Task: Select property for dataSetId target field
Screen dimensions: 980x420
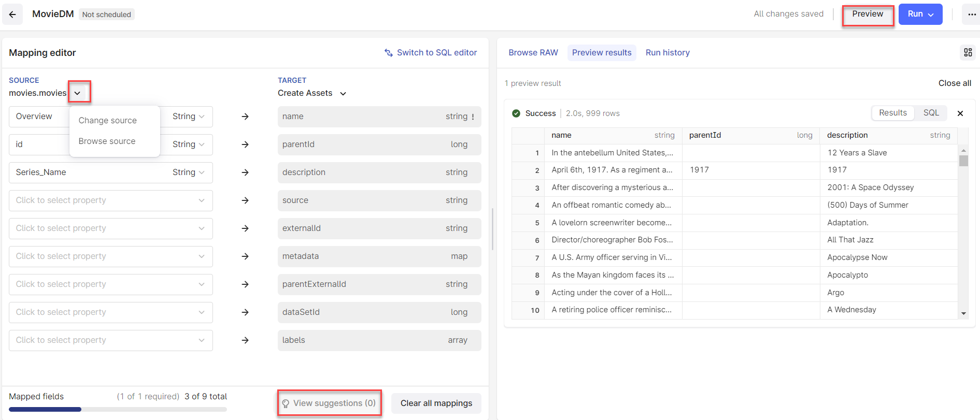Action: click(111, 312)
